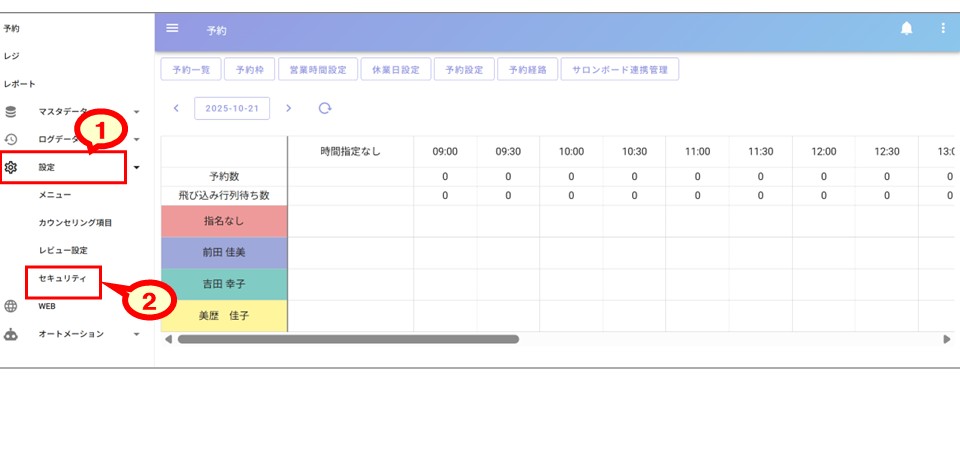Expand the ログデータ dropdown arrow
The image size is (960, 454).
(x=136, y=139)
